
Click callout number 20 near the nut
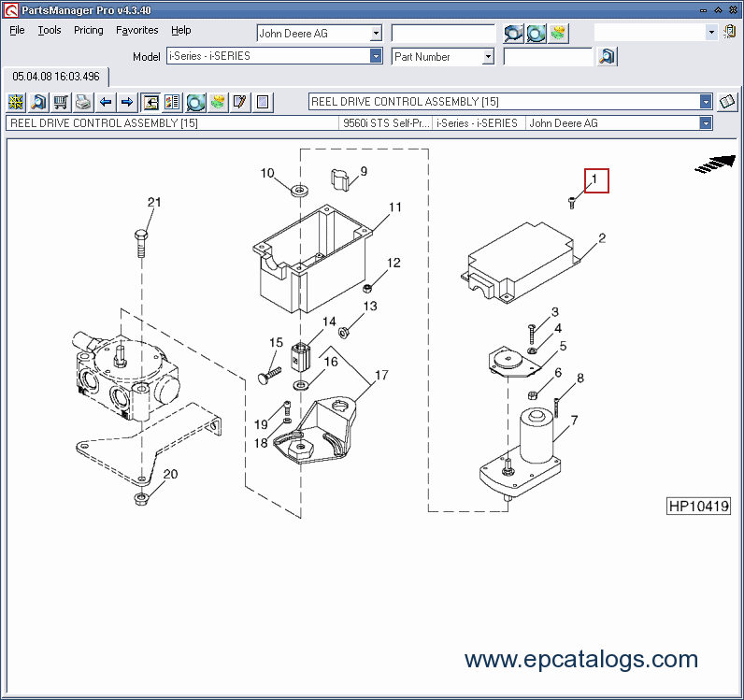[170, 474]
